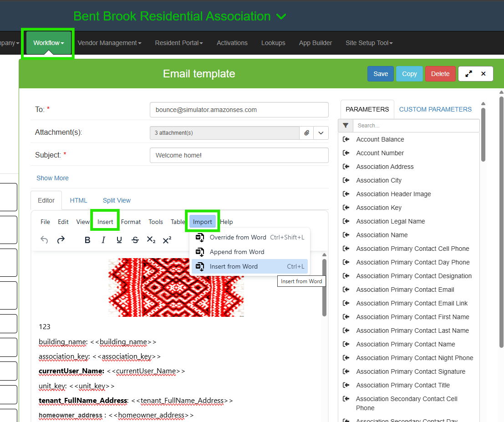
Task: Click the Subject input field
Action: pos(239,155)
